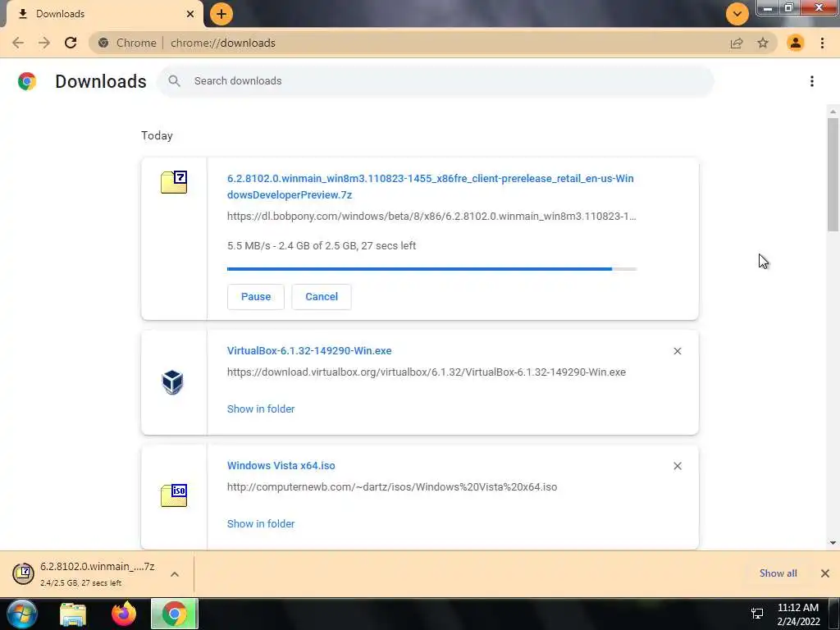Click the site info icon beside Chrome label
The image size is (840, 630).
(x=103, y=43)
